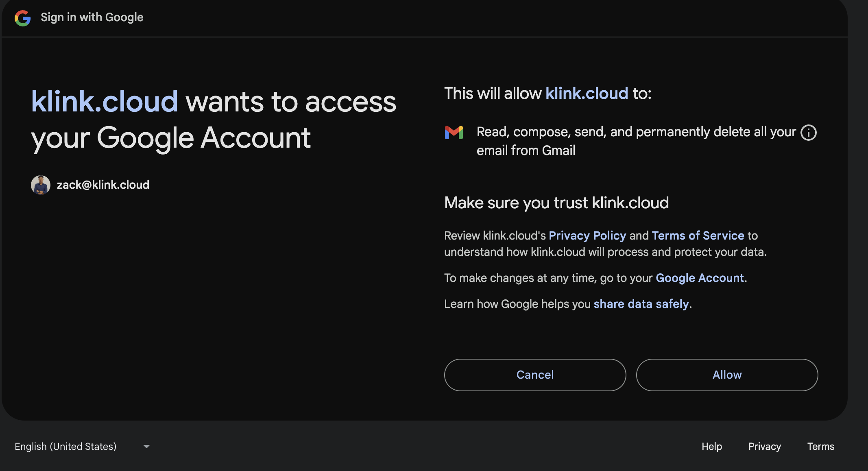Image resolution: width=868 pixels, height=471 pixels.
Task: Click the Sign in with Google header text
Action: [x=92, y=17]
